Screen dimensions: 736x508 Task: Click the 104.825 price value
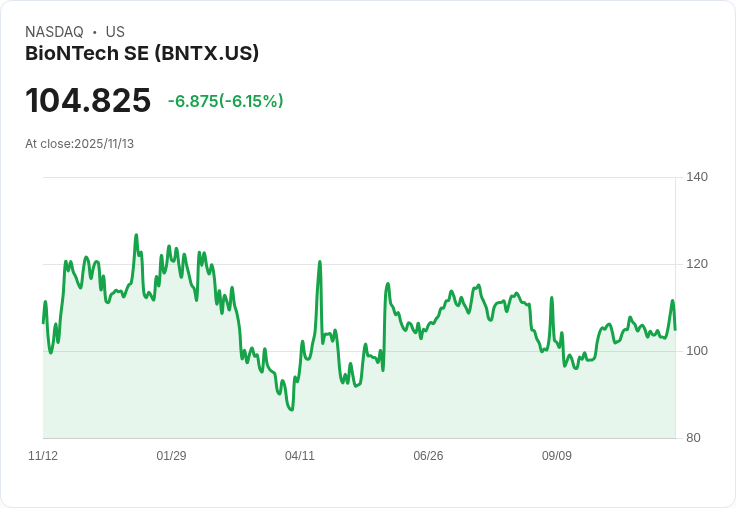88,100
